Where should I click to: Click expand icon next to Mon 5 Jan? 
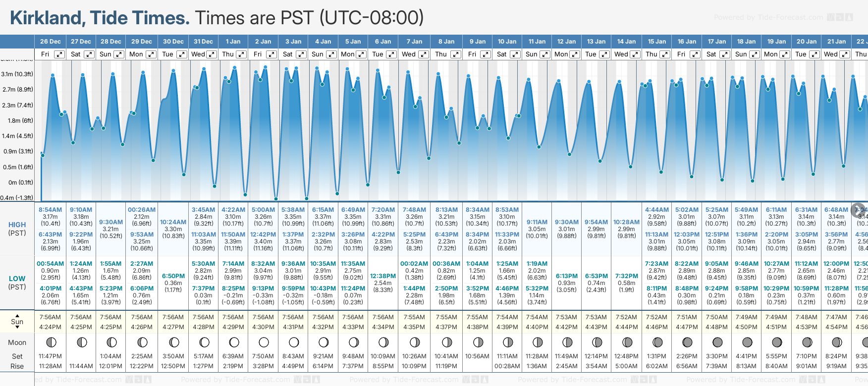361,54
